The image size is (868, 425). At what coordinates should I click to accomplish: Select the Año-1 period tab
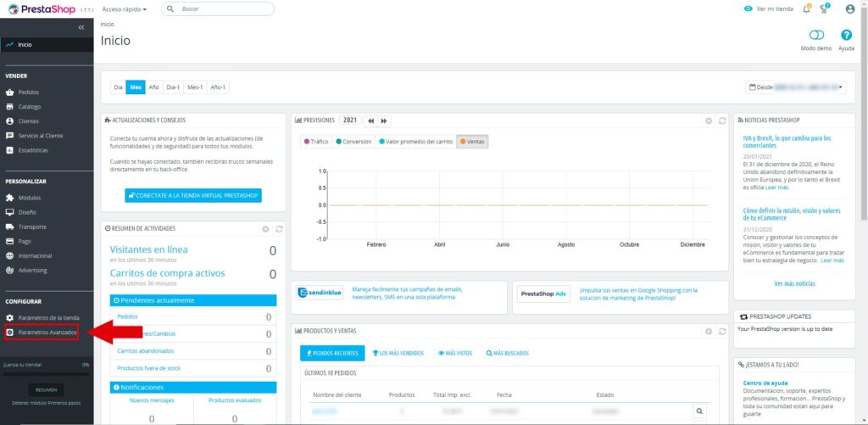pyautogui.click(x=218, y=87)
